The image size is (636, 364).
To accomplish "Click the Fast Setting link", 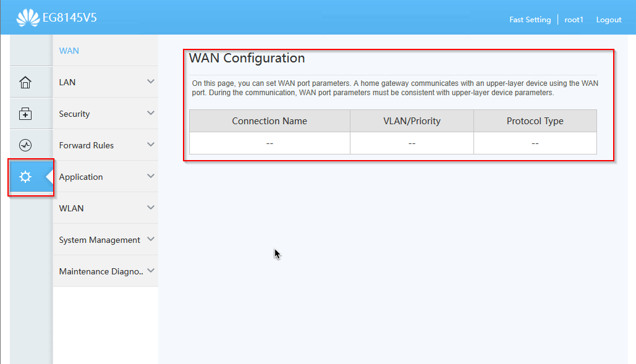I will click(530, 19).
